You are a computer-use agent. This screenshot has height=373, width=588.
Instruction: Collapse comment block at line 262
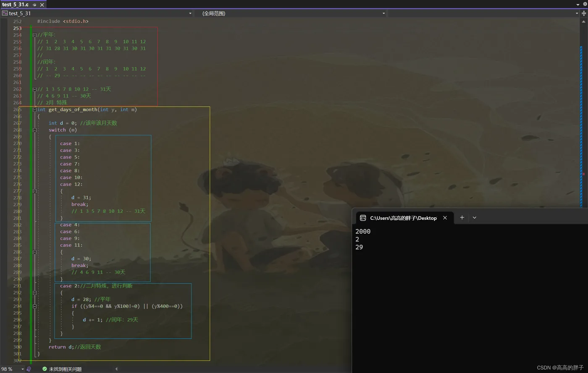pyautogui.click(x=34, y=89)
